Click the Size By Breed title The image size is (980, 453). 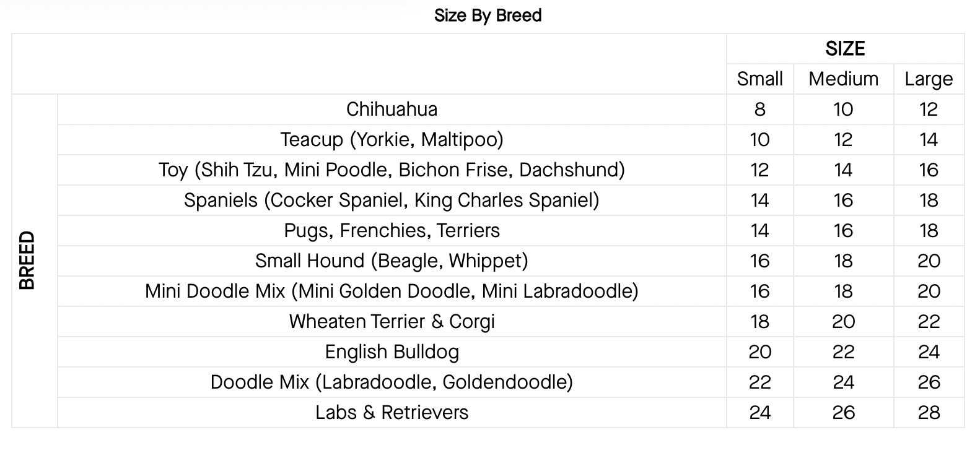[488, 15]
